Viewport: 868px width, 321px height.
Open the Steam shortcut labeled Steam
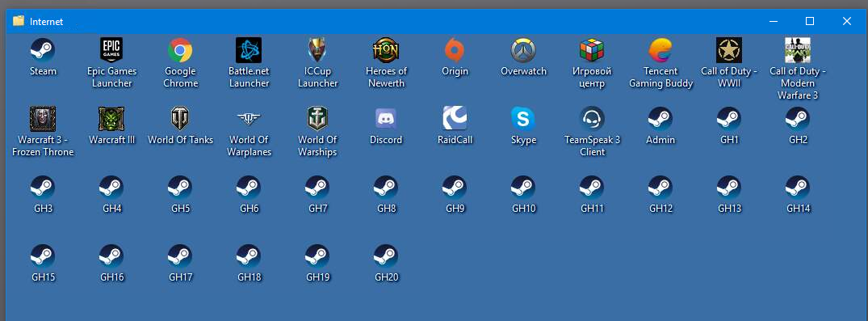pos(43,50)
